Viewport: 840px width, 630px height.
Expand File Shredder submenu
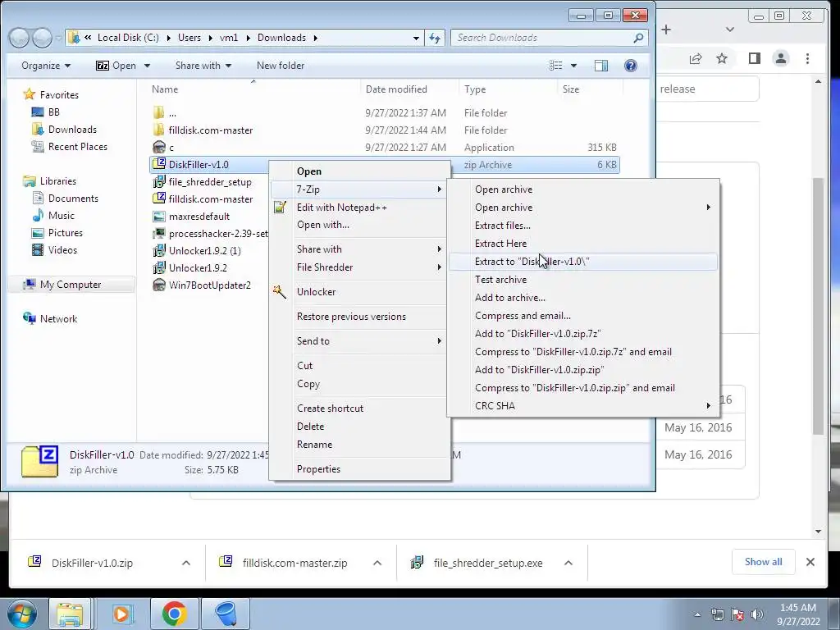pyautogui.click(x=359, y=267)
